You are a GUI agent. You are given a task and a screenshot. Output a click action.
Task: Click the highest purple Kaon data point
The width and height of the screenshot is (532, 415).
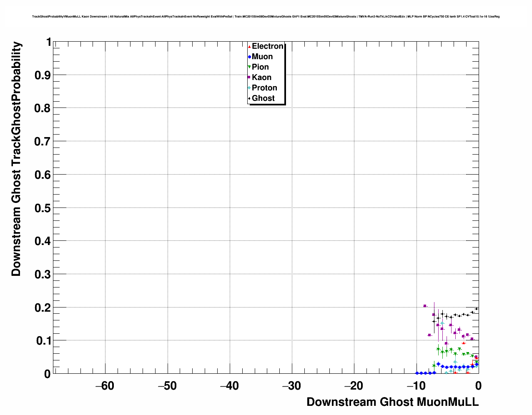[425, 306]
